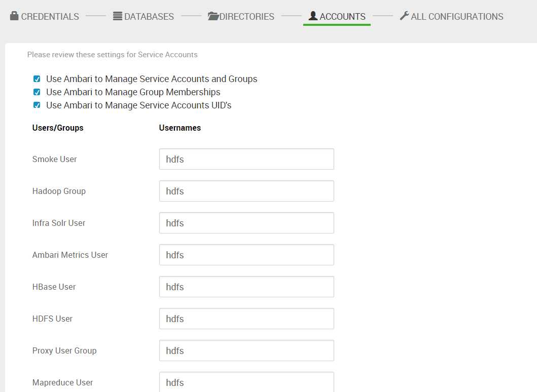This screenshot has height=392, width=537.
Task: Uncheck Manage Service Accounts and Groups
Action: coord(37,79)
